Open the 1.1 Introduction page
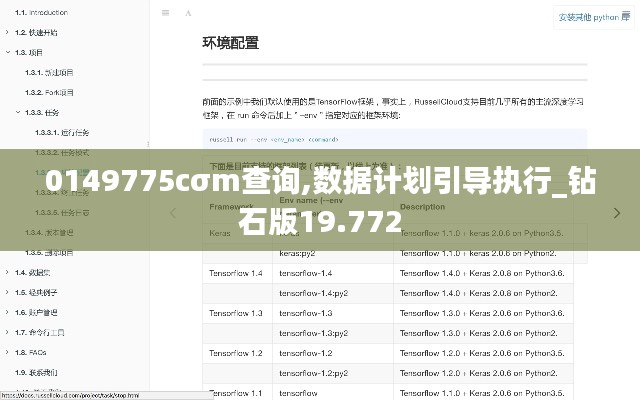Image resolution: width=640 pixels, height=400 pixels. (x=41, y=13)
